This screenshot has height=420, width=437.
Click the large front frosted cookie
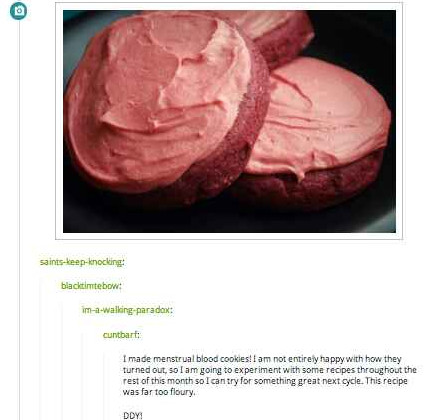click(167, 107)
